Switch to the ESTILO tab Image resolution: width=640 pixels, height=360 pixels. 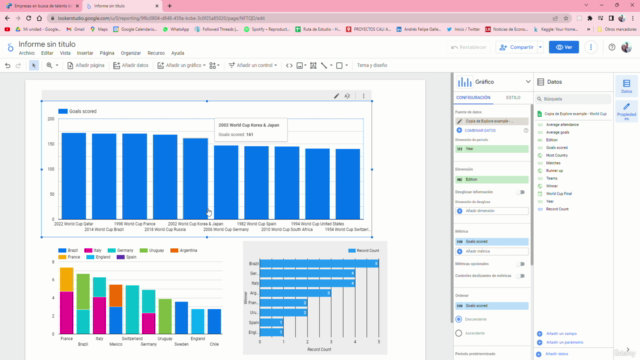coord(513,98)
